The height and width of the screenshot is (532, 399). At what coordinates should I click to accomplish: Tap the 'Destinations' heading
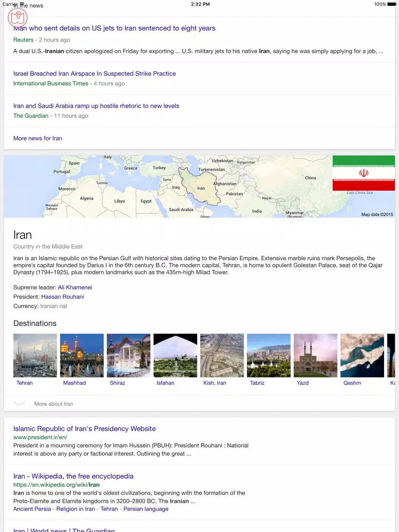35,323
